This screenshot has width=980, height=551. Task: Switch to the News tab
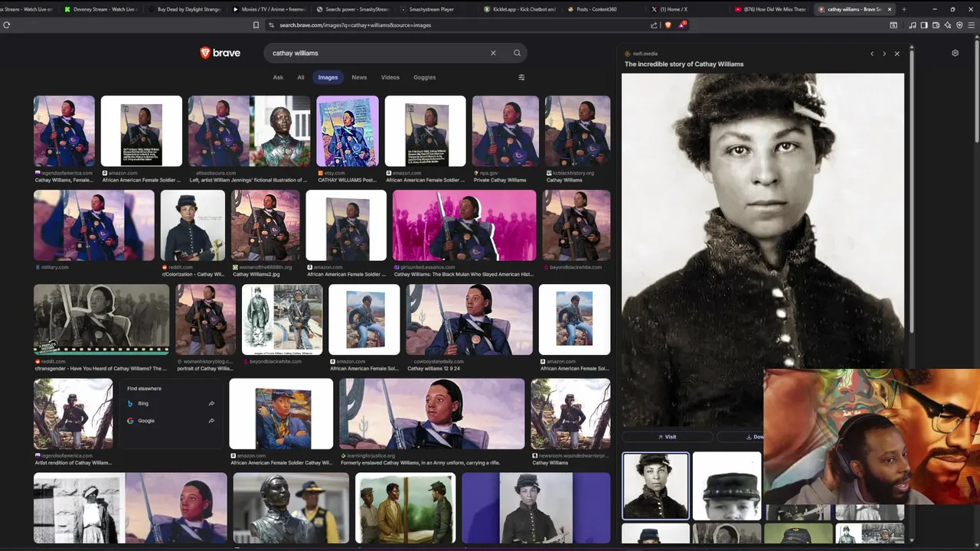coord(359,77)
